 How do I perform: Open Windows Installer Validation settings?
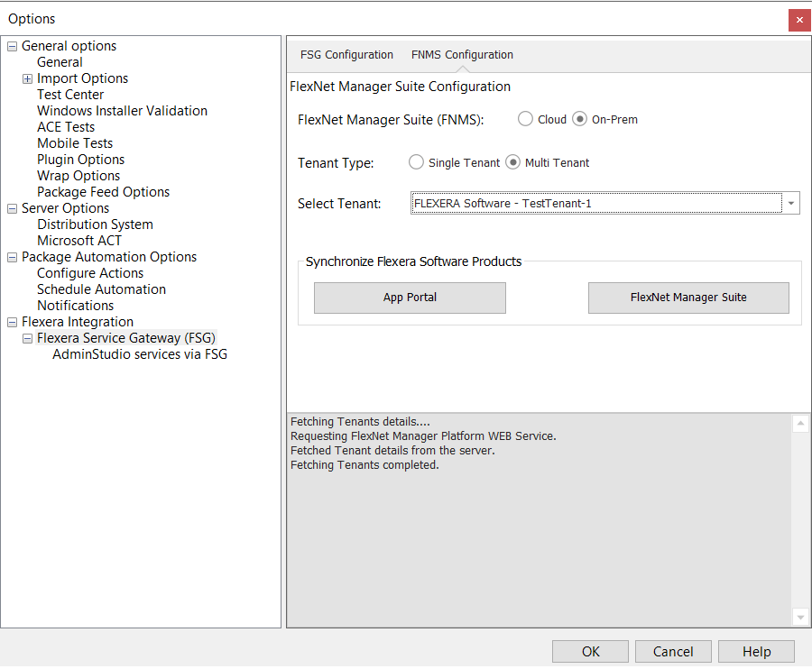[x=122, y=111]
